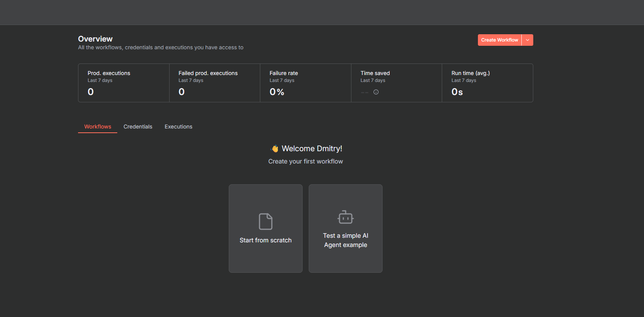Click the blank file icon
The width and height of the screenshot is (644, 317).
(266, 222)
